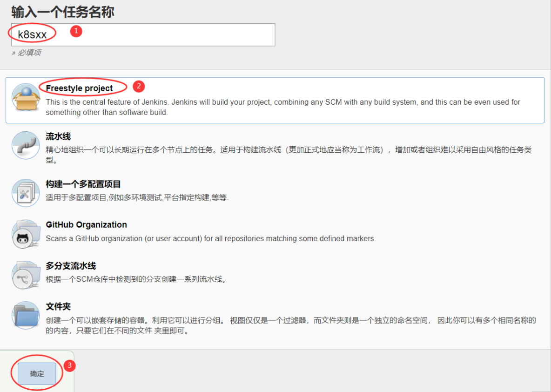Image resolution: width=551 pixels, height=392 pixels.
Task: Click description 适用于多配置项目
Action: point(137,197)
